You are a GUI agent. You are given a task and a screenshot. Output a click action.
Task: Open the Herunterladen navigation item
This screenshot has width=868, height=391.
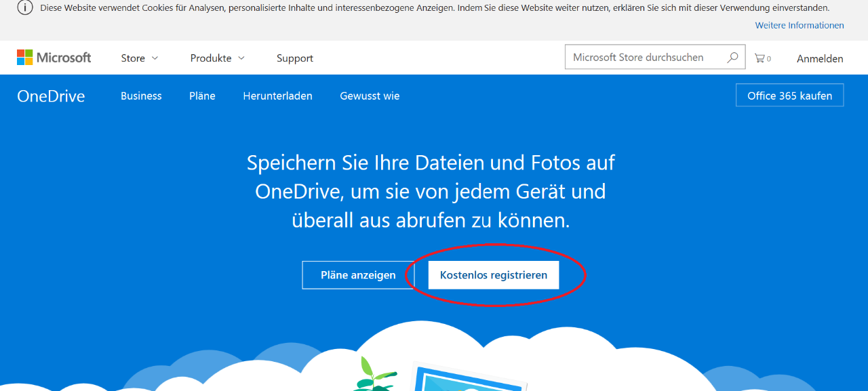coord(277,96)
